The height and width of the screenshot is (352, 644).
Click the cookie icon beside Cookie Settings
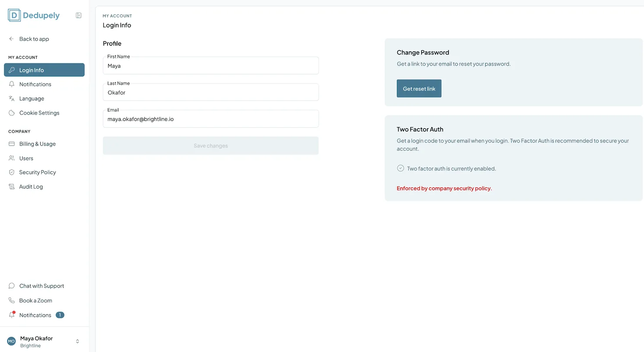pos(12,113)
